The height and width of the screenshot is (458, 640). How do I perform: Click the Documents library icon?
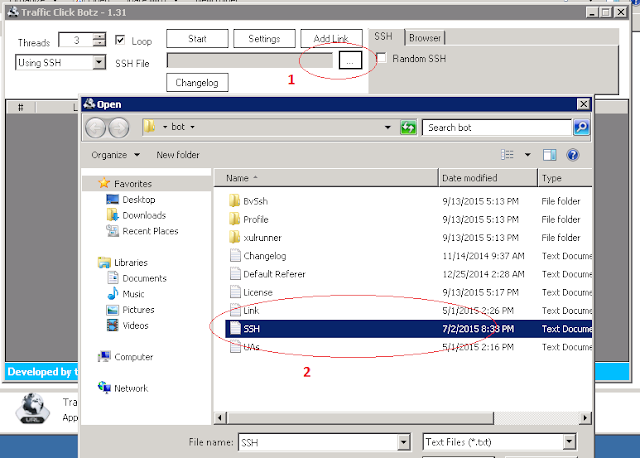click(x=113, y=278)
